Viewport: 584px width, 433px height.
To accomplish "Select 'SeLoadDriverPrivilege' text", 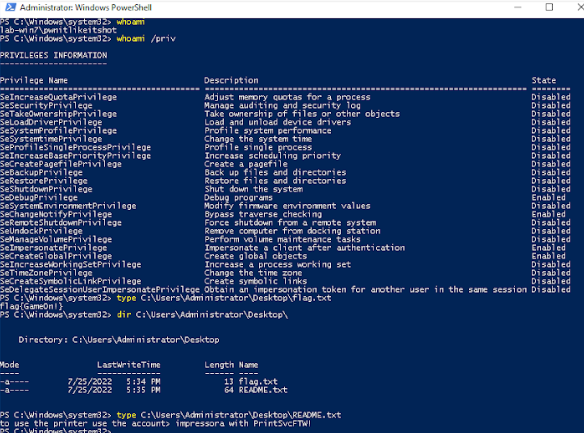I will pos(51,122).
